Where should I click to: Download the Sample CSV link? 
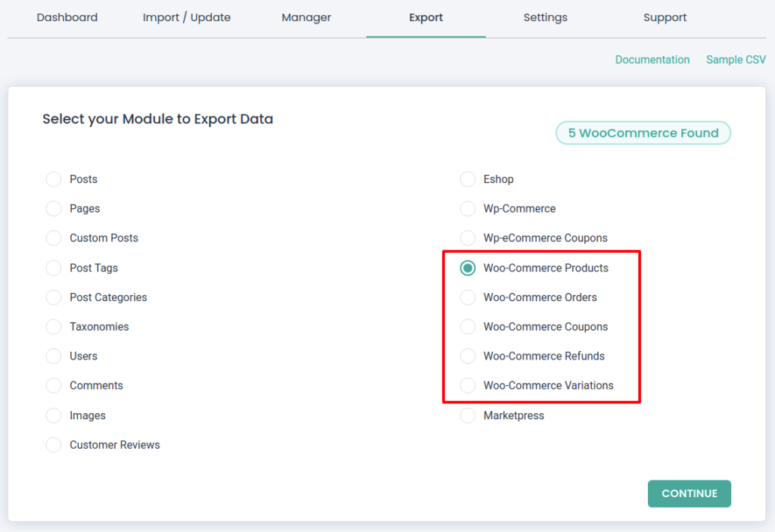click(736, 60)
